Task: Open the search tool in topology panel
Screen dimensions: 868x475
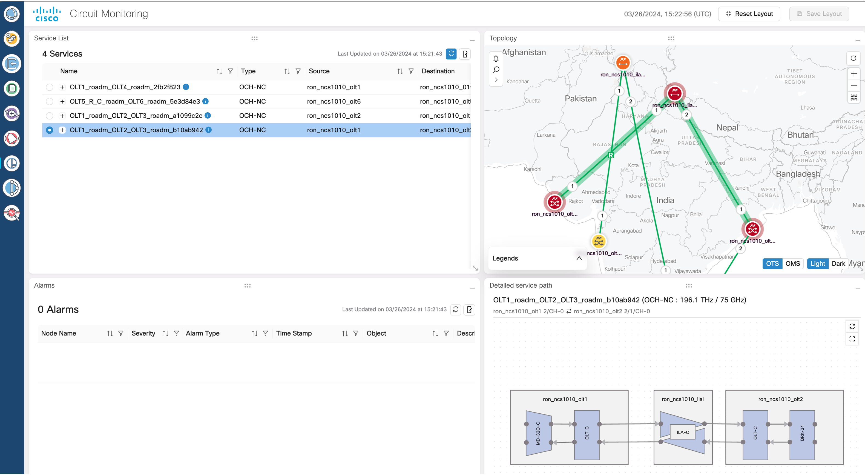Action: pos(496,70)
